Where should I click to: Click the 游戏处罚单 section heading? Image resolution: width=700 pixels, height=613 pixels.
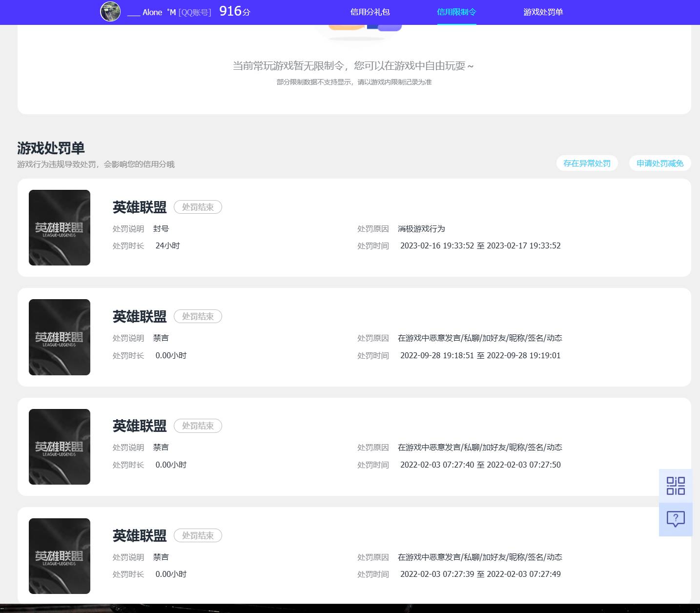[51, 148]
